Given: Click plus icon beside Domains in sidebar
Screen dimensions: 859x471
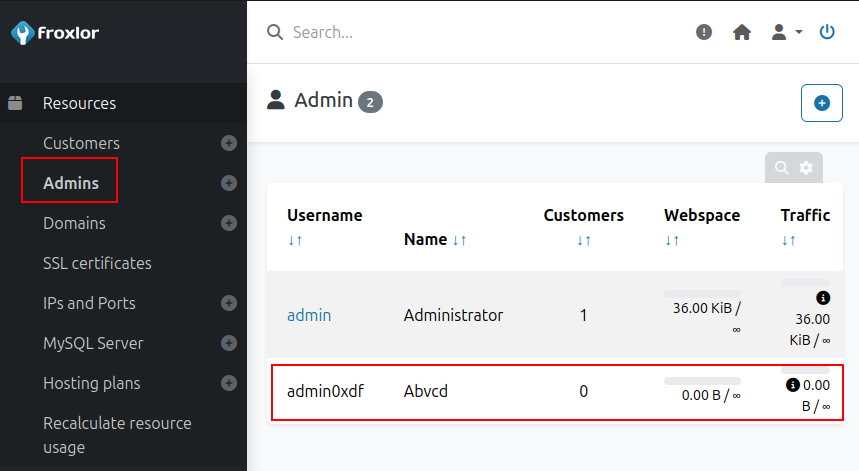Looking at the screenshot, I should point(229,223).
